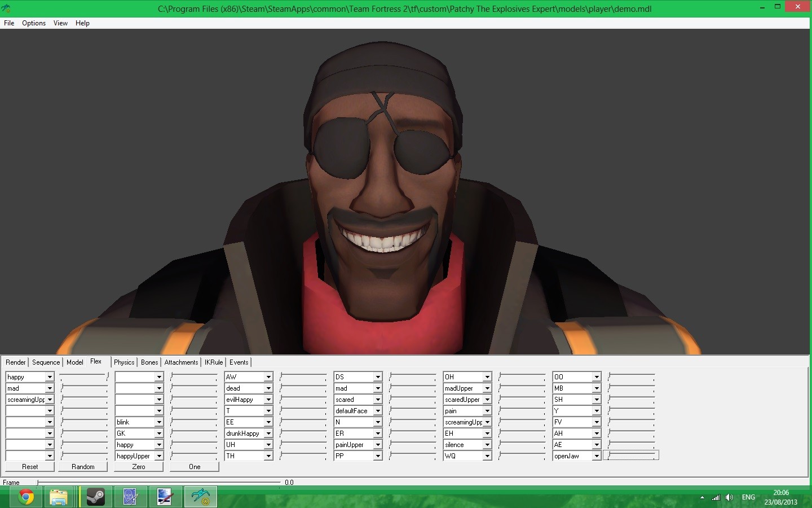Viewport: 812px width, 508px height.
Task: Click the slider next to first-column 'happy' dropdown
Action: (84, 376)
